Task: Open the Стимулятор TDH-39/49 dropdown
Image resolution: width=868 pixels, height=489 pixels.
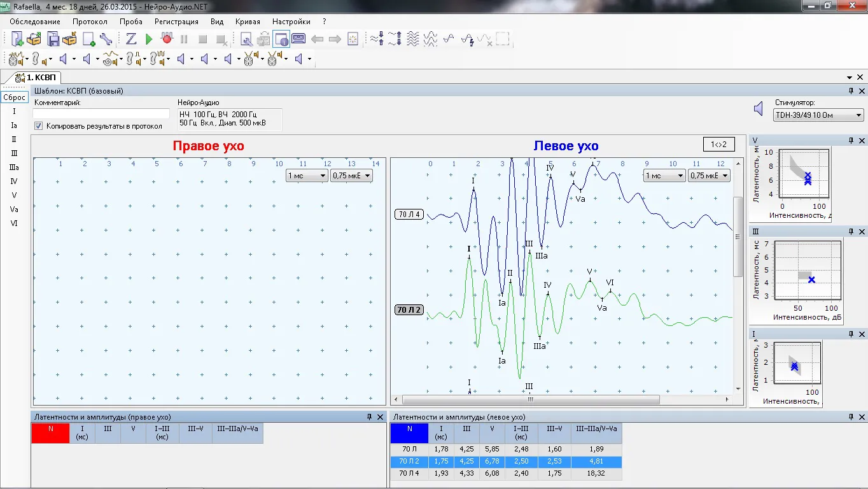Action: [x=818, y=115]
